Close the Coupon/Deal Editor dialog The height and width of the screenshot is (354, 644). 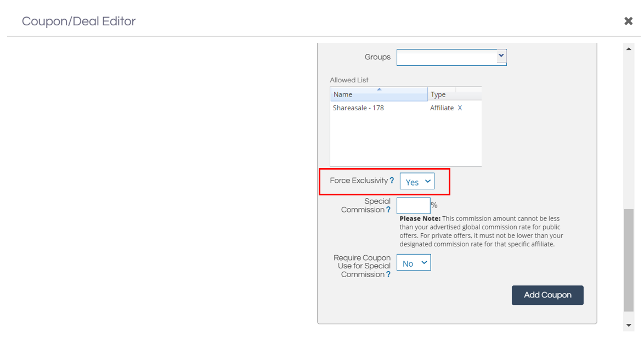pos(628,21)
